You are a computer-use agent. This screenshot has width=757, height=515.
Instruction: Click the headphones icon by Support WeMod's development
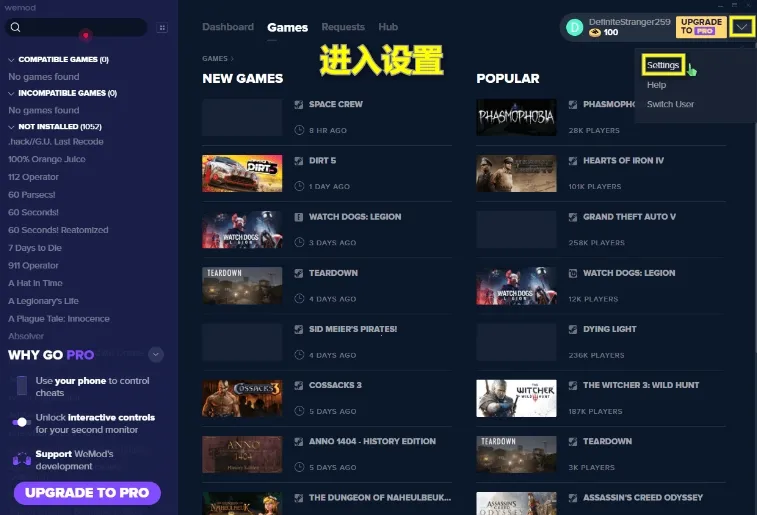22,459
